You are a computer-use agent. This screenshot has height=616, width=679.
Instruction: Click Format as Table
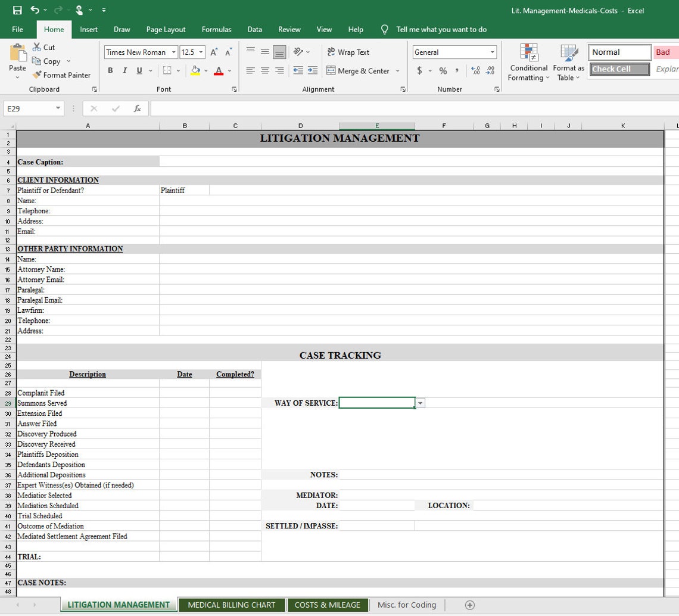pos(568,63)
